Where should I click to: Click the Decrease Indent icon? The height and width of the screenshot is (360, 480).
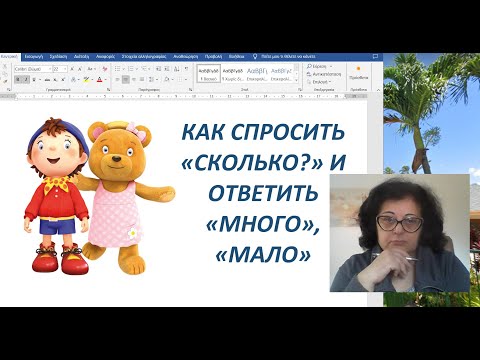pos(158,69)
